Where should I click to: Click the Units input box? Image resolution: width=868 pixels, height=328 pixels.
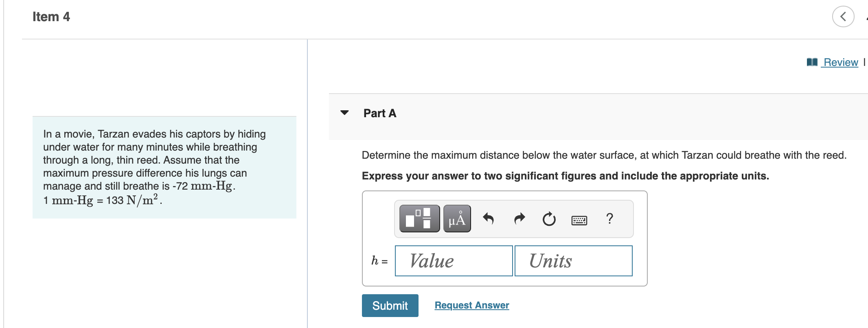click(573, 260)
